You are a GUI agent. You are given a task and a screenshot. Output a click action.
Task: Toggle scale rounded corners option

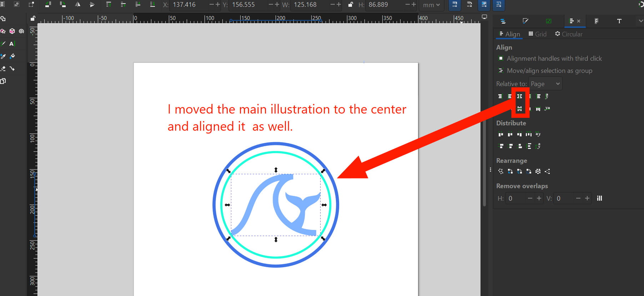click(469, 5)
